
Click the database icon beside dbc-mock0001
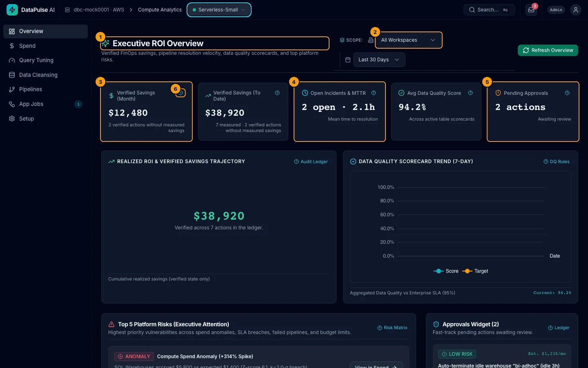67,10
